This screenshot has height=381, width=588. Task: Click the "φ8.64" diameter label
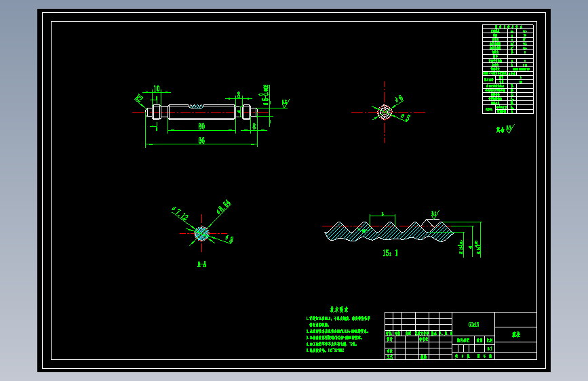click(x=224, y=207)
